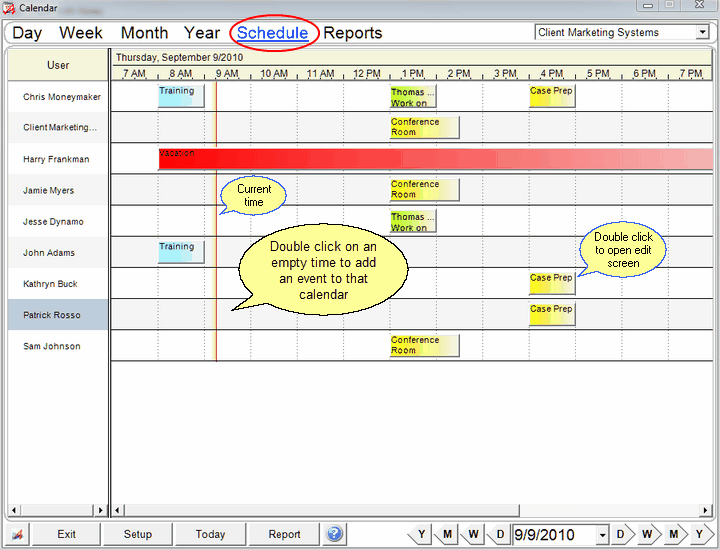
Task: Advance one year with forward Y arrow
Action: tap(701, 534)
